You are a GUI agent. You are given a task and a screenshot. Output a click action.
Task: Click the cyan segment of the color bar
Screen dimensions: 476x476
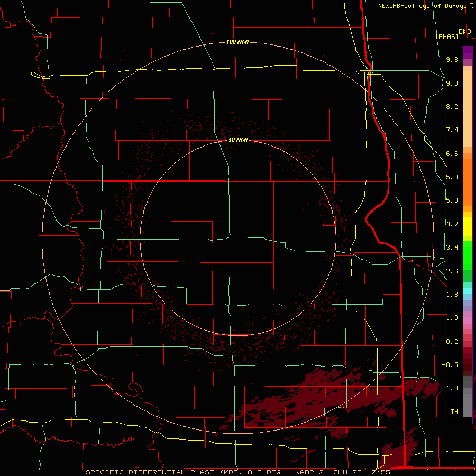click(x=467, y=291)
